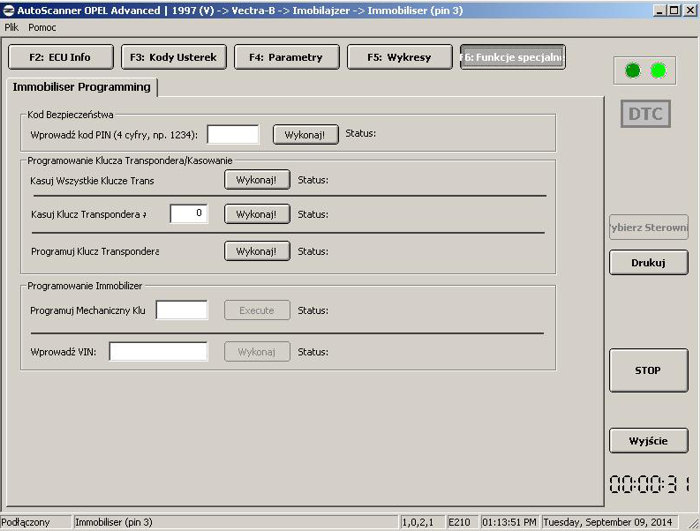
Task: Open F5: Wykresy graphs
Action: click(400, 57)
